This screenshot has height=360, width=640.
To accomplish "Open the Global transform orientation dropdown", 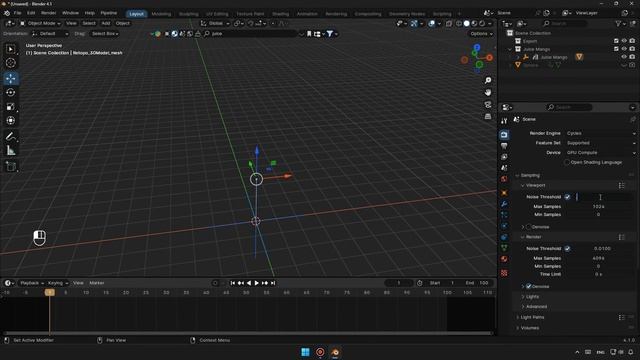I will pos(215,23).
